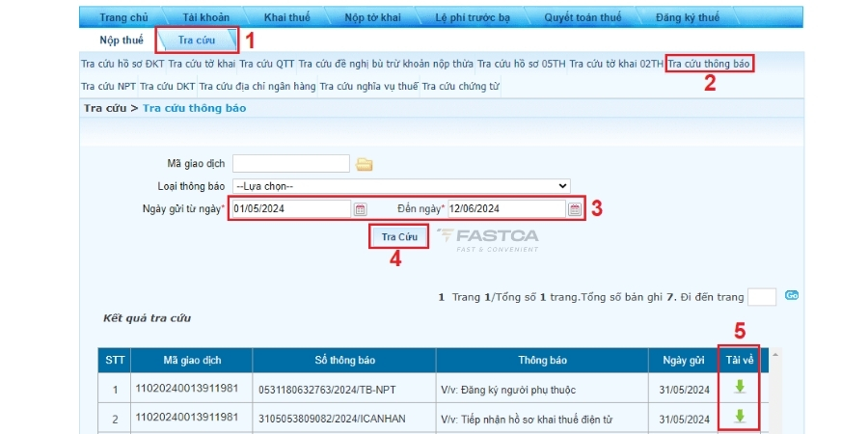Click the Thông báo column header
868x434 pixels.
[542, 361]
